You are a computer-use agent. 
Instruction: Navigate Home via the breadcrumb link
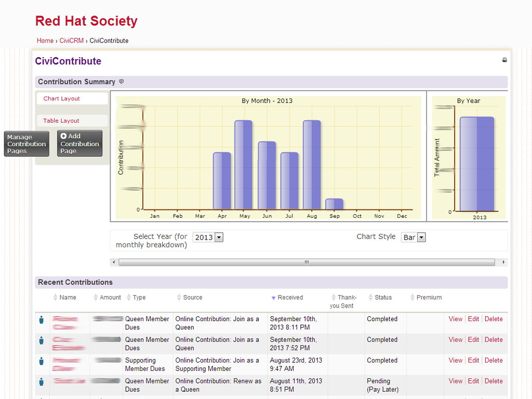[45, 41]
